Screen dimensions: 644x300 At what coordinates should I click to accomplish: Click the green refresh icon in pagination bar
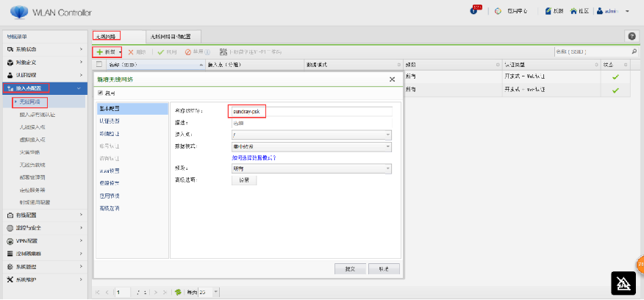point(178,292)
